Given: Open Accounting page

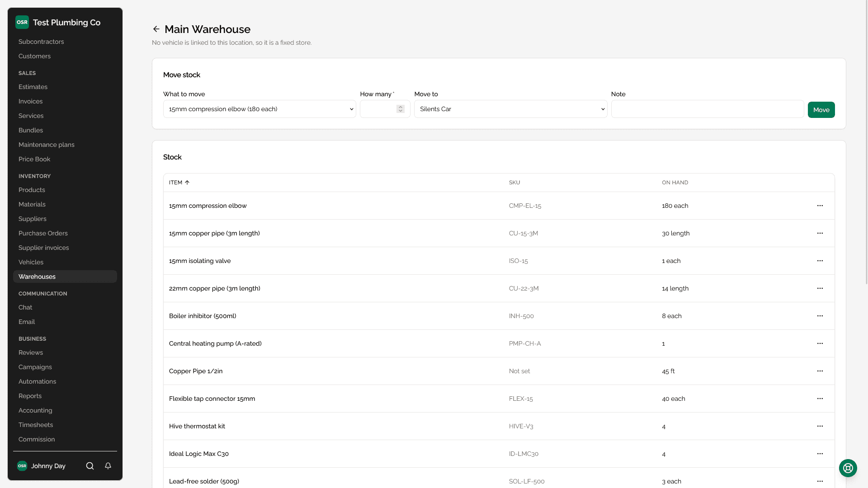Looking at the screenshot, I should pyautogui.click(x=35, y=410).
